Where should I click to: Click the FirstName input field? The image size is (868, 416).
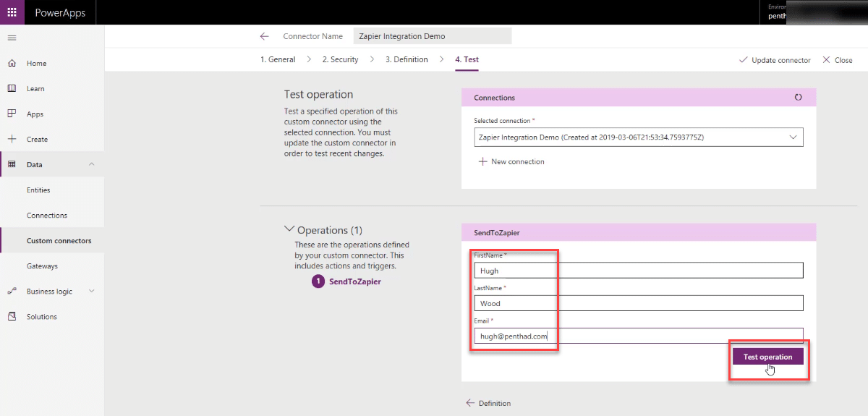click(639, 271)
